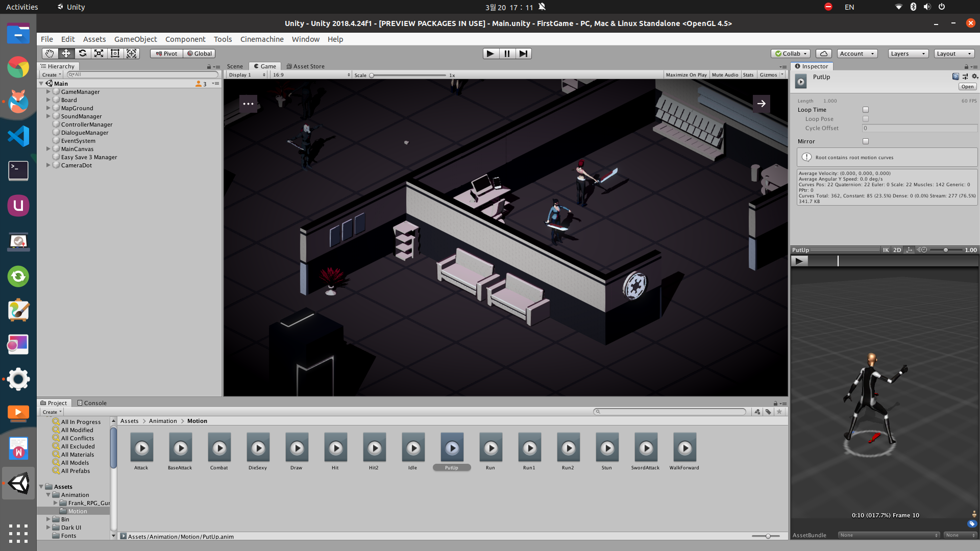Image resolution: width=980 pixels, height=551 pixels.
Task: Click the search by type icon
Action: point(757,412)
